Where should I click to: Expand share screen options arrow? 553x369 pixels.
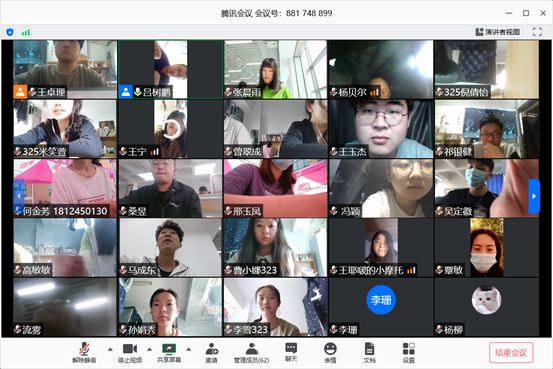pos(189,350)
